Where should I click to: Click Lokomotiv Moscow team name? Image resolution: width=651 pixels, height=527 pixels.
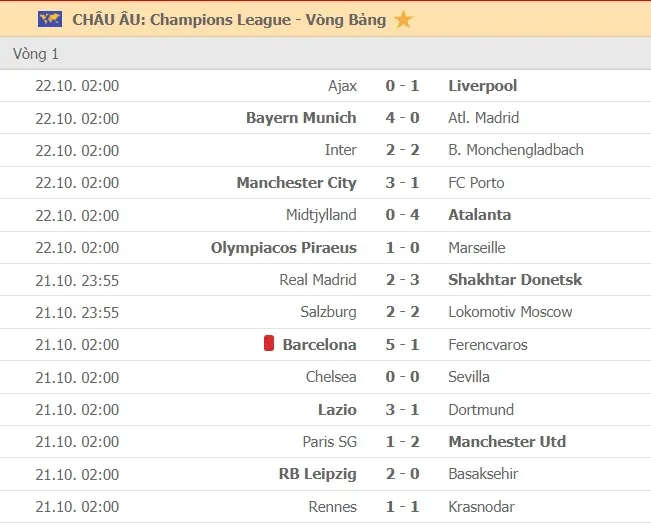pyautogui.click(x=511, y=312)
